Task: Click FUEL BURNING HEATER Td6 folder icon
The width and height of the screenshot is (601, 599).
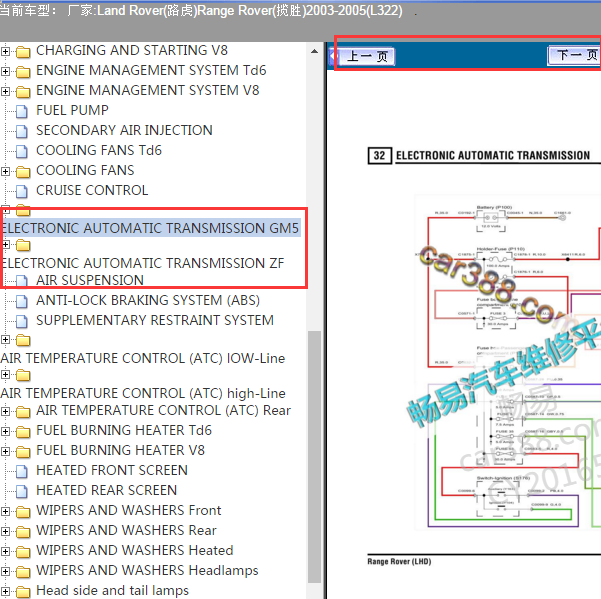Action: [x=23, y=432]
